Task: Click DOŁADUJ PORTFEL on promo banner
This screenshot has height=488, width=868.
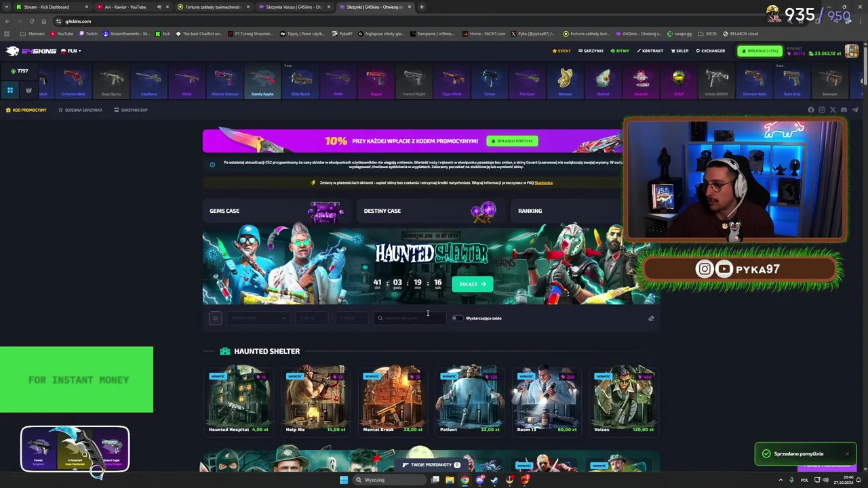Action: 512,141
